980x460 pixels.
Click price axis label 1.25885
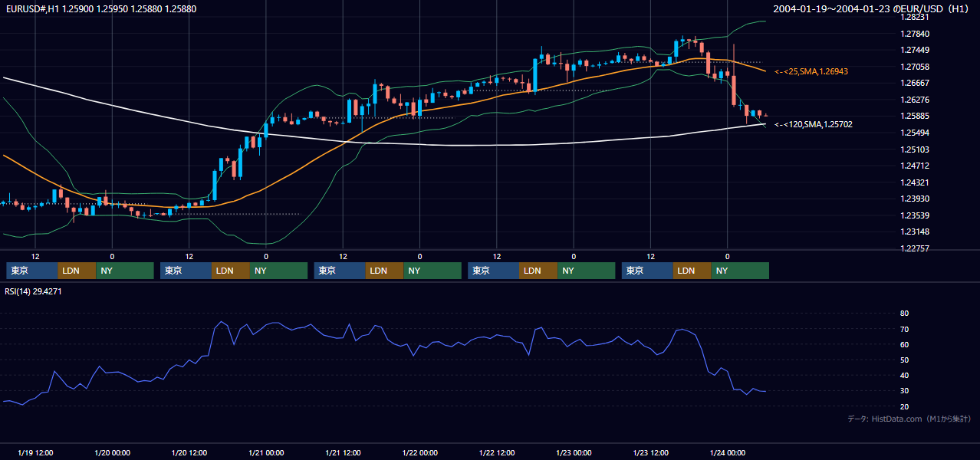[915, 117]
